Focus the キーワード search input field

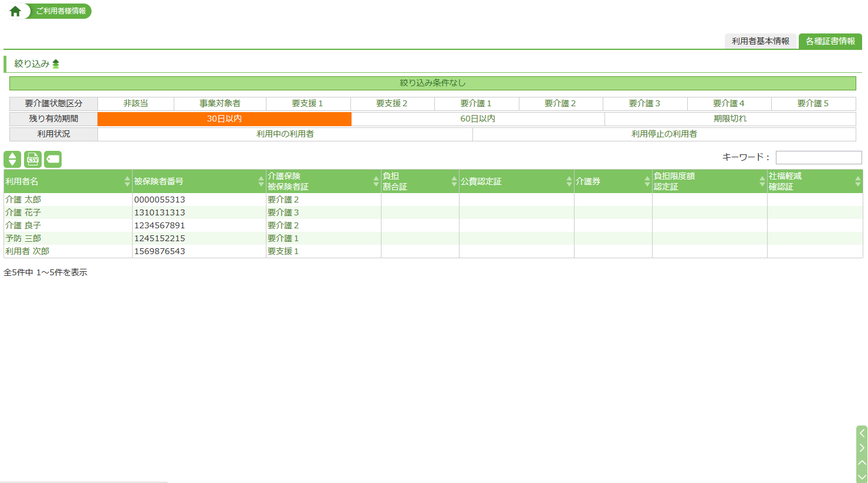(818, 157)
